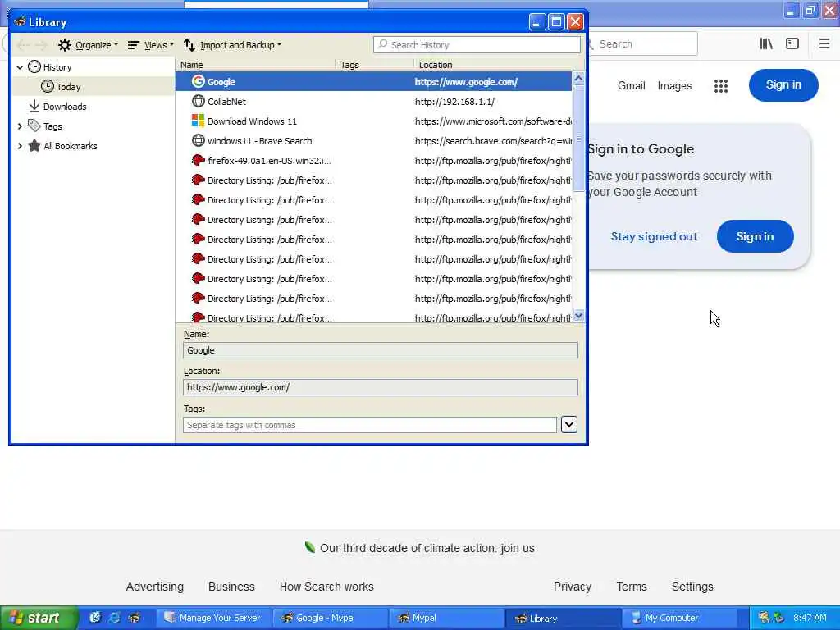840x630 pixels.
Task: Collapse the History tree node
Action: click(20, 67)
